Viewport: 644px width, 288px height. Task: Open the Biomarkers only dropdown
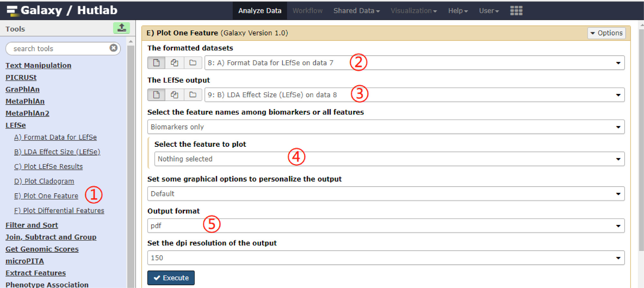coord(386,127)
